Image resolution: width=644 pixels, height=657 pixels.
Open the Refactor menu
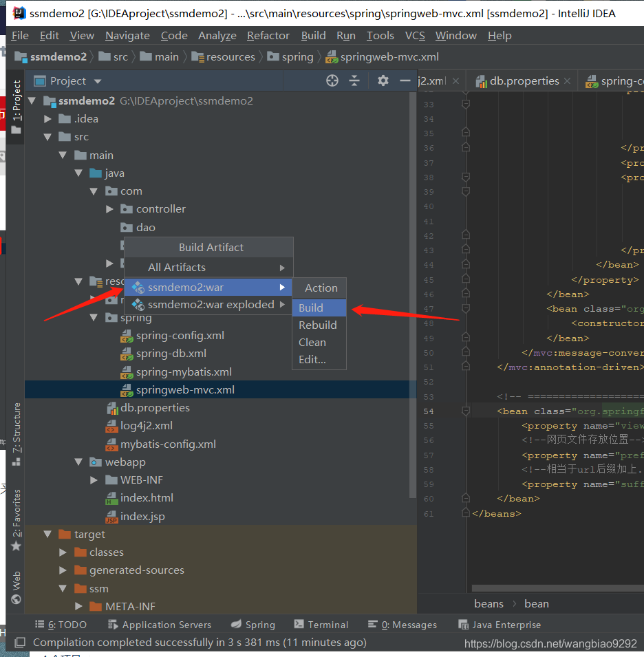click(268, 36)
